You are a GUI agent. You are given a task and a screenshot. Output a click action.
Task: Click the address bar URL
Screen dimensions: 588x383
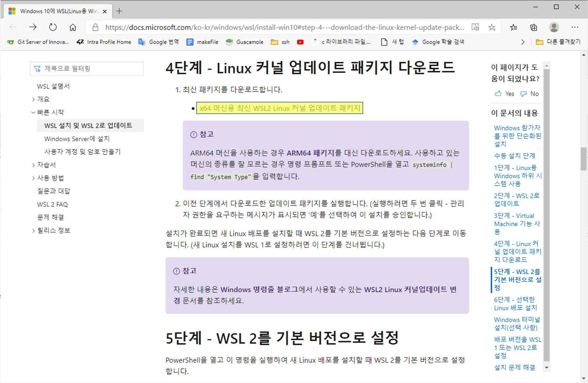pos(284,27)
